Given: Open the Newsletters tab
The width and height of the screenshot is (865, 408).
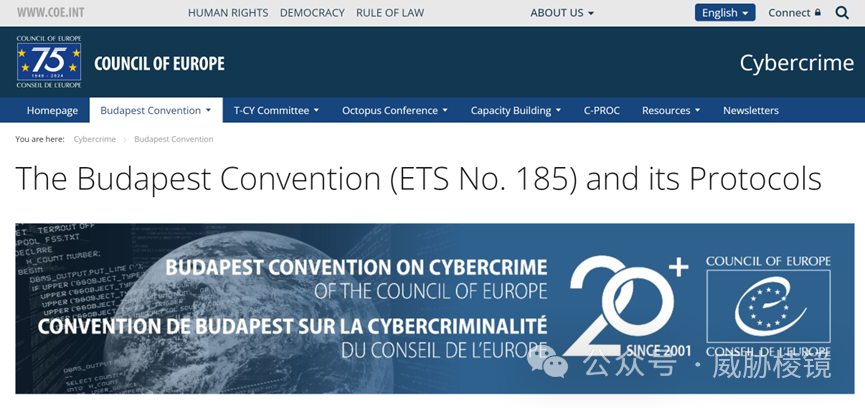Looking at the screenshot, I should pyautogui.click(x=751, y=110).
